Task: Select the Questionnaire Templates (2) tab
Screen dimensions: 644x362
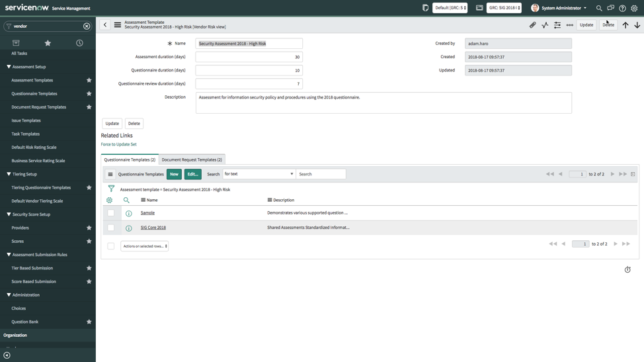Action: coord(130,160)
